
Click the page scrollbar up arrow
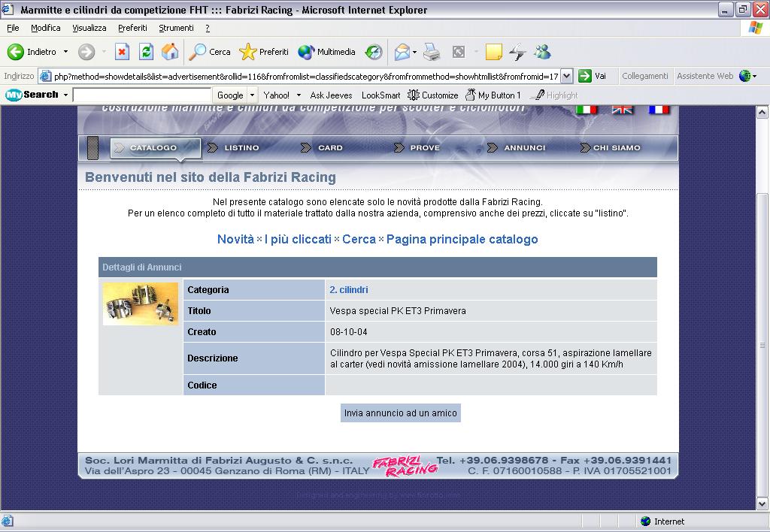click(762, 113)
